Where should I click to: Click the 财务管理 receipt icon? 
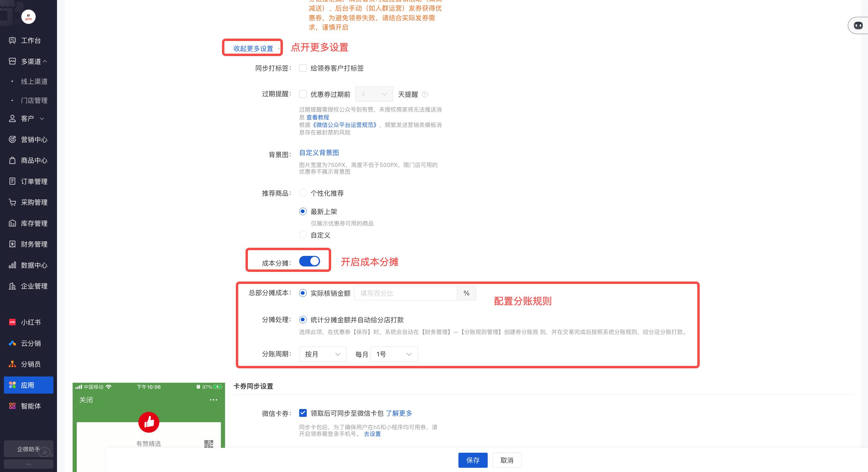pos(12,244)
